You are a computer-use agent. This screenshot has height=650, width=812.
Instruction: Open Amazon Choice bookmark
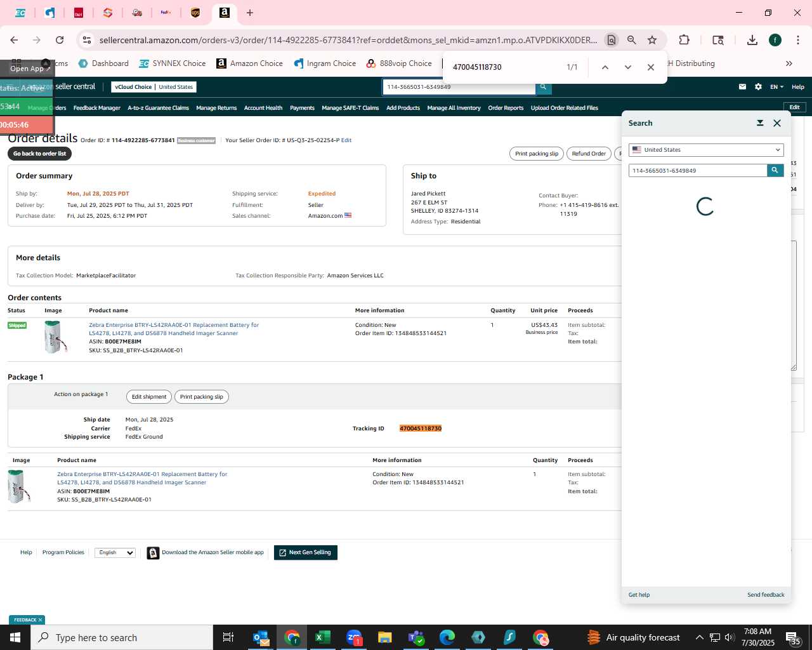249,63
